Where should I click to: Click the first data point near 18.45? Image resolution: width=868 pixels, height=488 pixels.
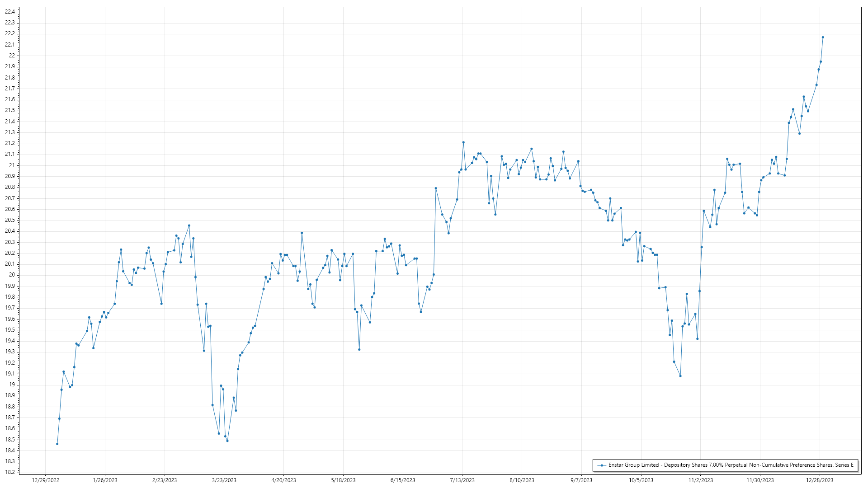tap(57, 444)
